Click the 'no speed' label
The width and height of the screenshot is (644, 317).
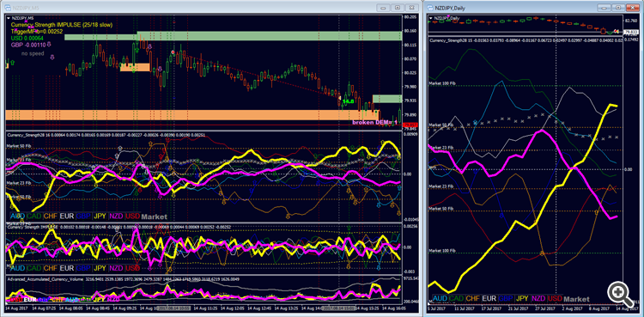point(33,53)
